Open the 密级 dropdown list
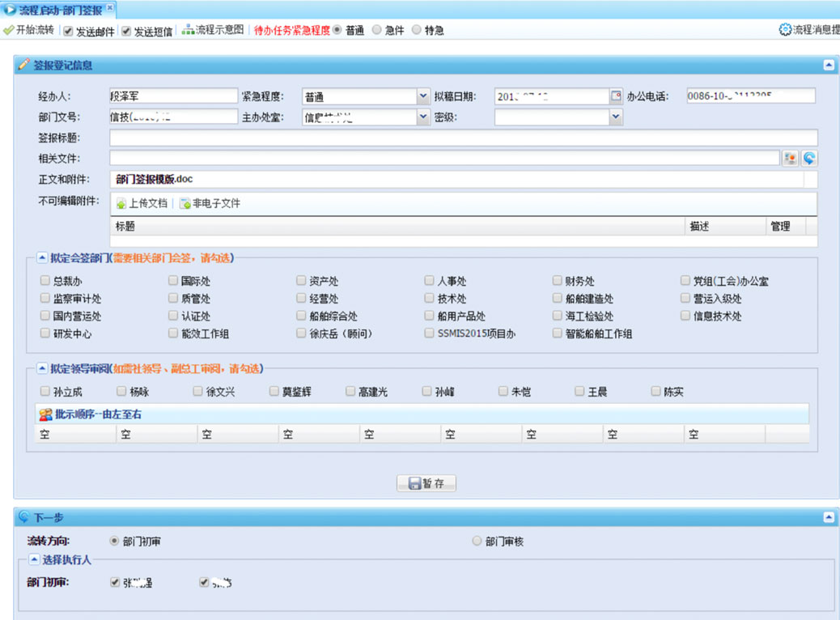The image size is (840, 620). (615, 117)
